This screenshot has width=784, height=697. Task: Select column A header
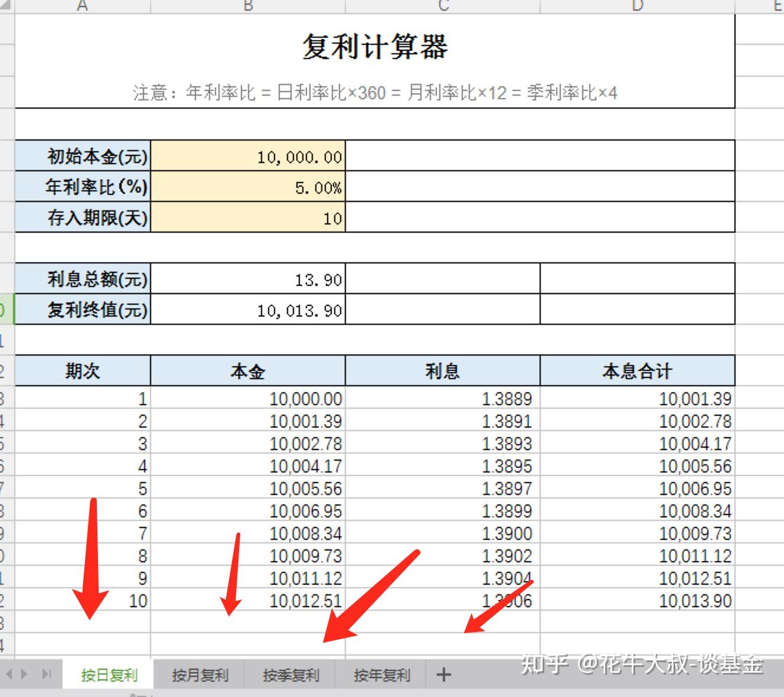(x=82, y=7)
